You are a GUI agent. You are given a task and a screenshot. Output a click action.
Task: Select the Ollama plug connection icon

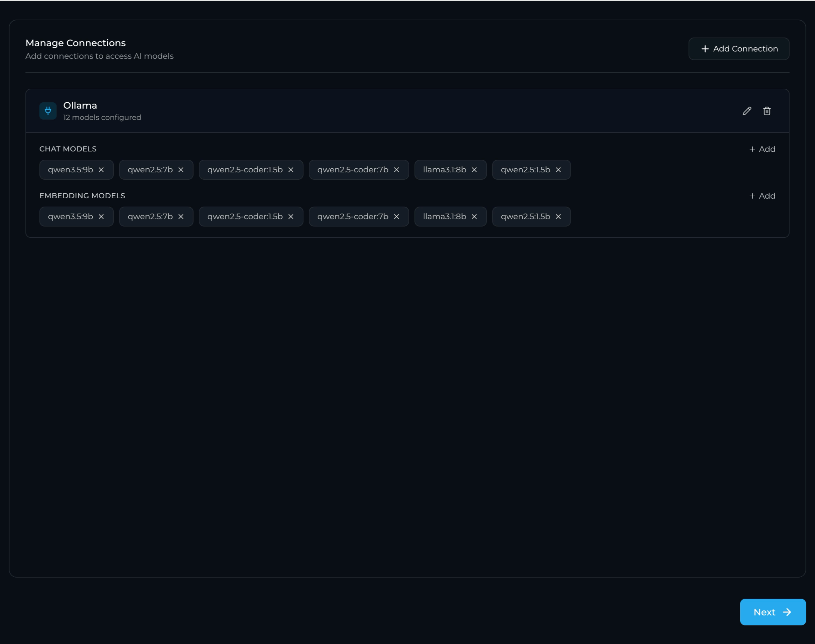(48, 111)
